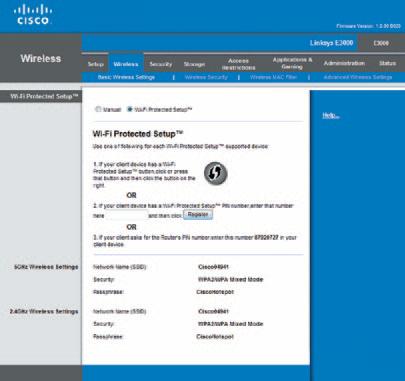Image resolution: width=405 pixels, height=381 pixels.
Task: Open the Administration tab
Action: tap(344, 63)
